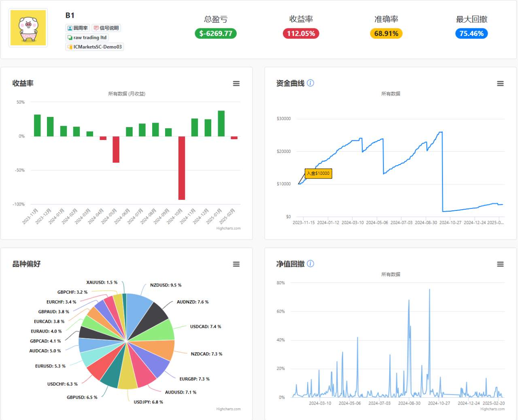The height and width of the screenshot is (420, 518).
Task: Open Highcharts.com link under 净值回撤 chart
Action: [493, 409]
